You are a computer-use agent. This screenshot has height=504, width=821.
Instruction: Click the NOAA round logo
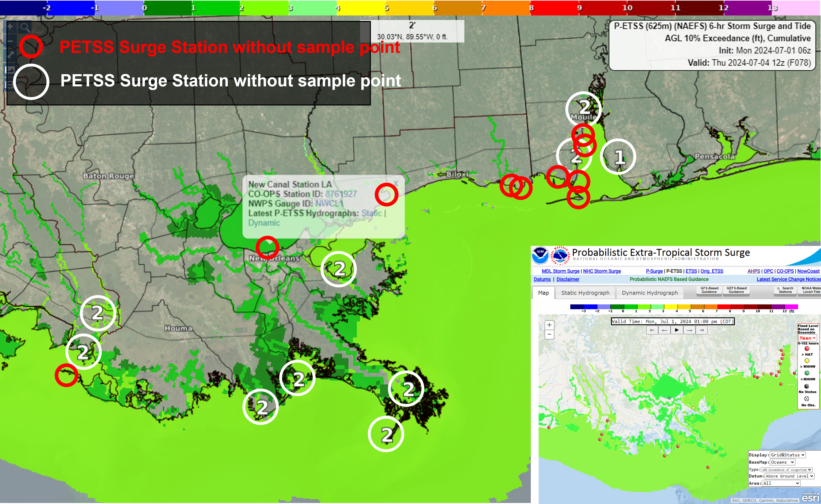tap(540, 256)
